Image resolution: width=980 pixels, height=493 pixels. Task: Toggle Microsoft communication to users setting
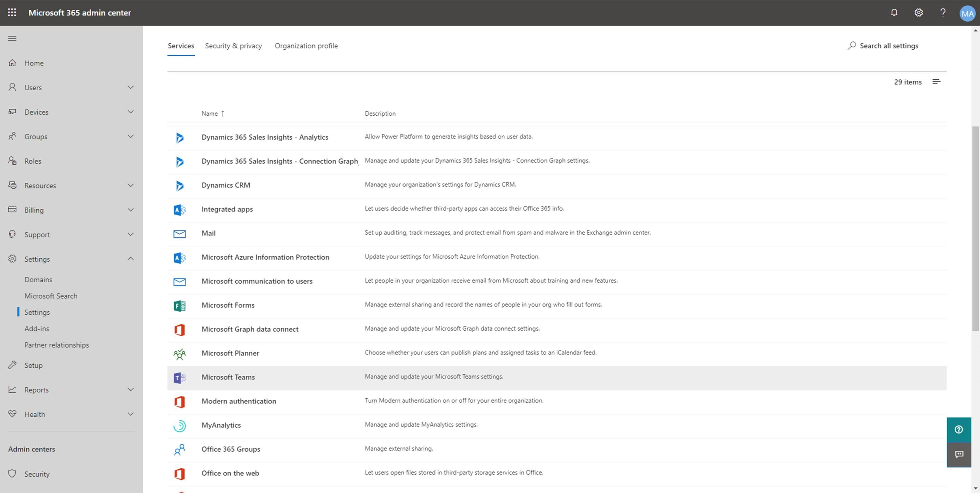click(x=256, y=281)
